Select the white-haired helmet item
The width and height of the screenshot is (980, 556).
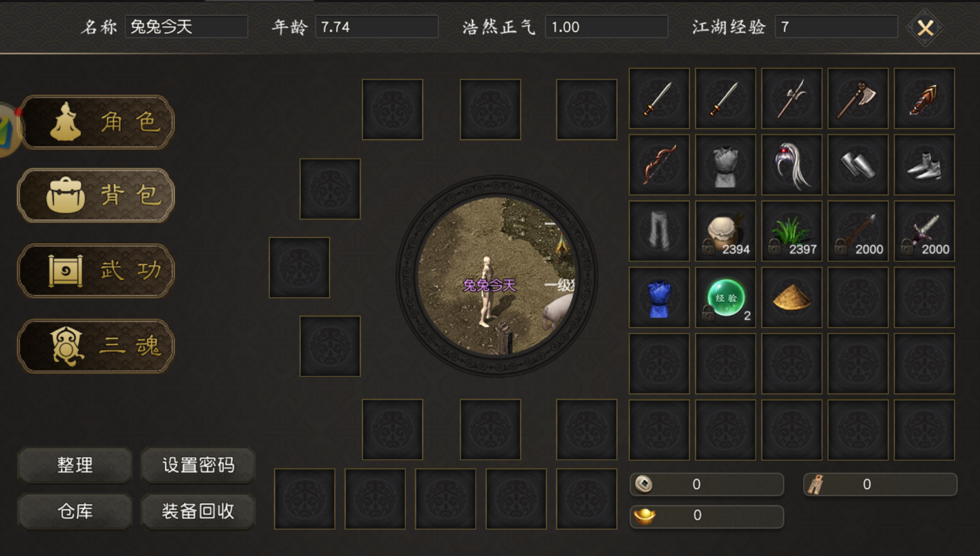point(792,165)
